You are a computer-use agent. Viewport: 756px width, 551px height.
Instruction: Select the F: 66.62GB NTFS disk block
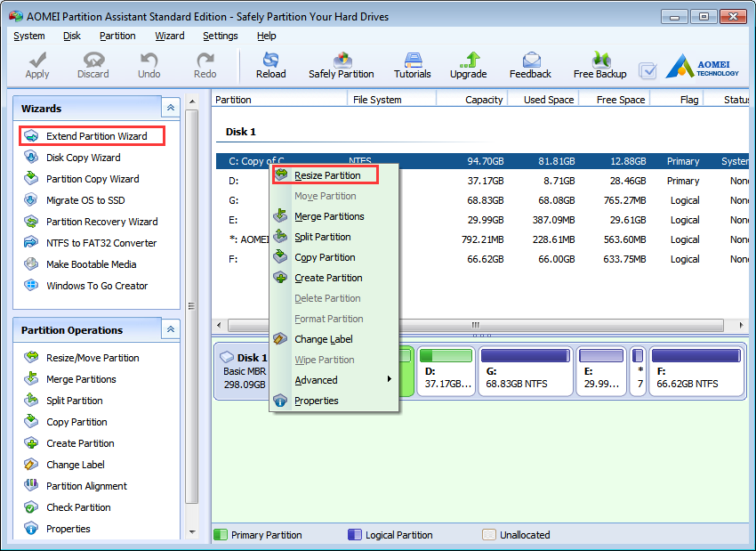pos(696,370)
